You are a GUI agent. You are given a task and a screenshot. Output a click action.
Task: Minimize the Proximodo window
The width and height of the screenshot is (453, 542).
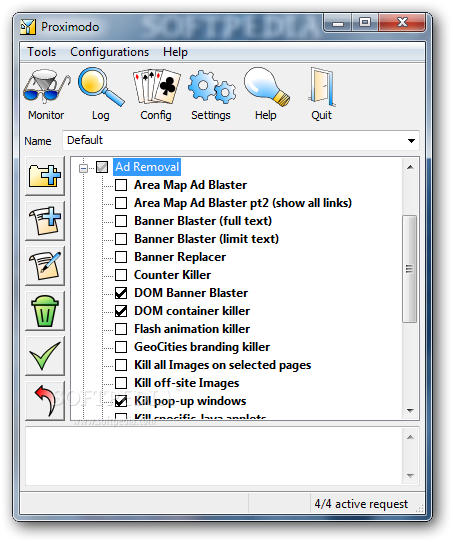(x=338, y=23)
